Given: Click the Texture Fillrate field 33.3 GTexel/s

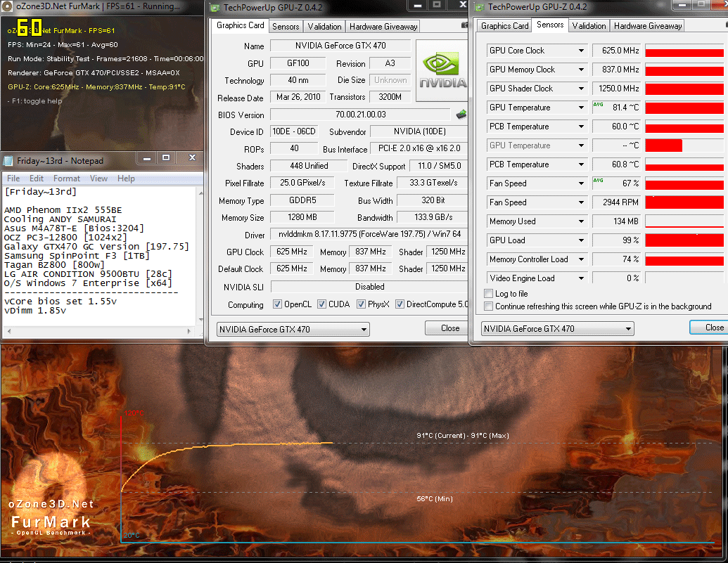Looking at the screenshot, I should tap(433, 183).
